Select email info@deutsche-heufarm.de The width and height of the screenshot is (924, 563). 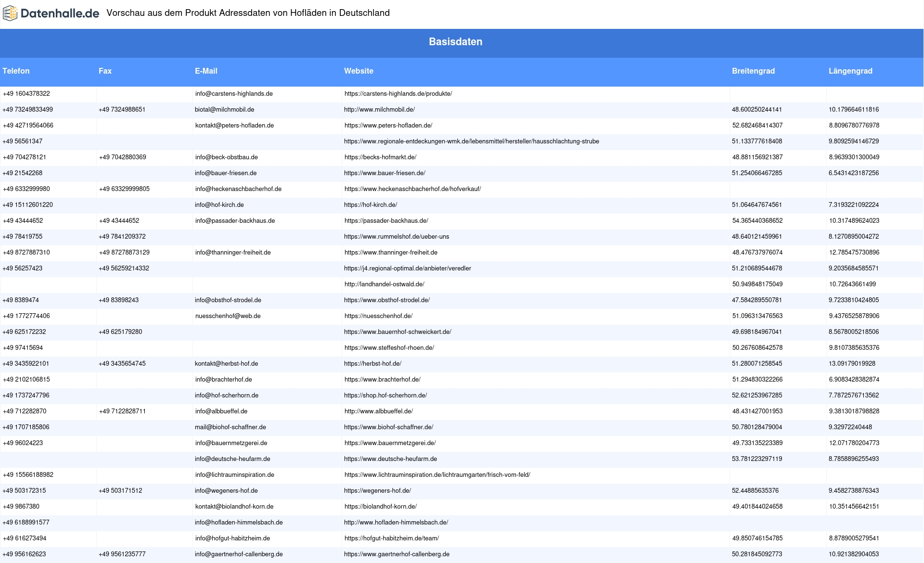pos(232,459)
